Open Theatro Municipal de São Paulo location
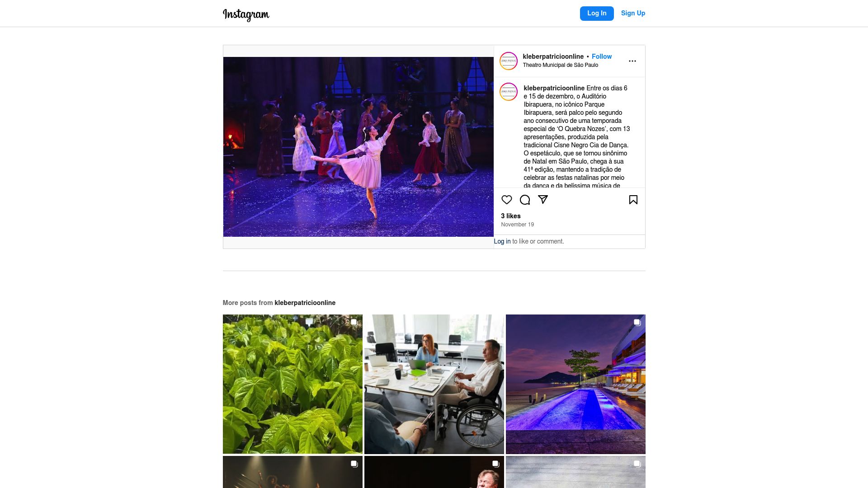 tap(560, 65)
